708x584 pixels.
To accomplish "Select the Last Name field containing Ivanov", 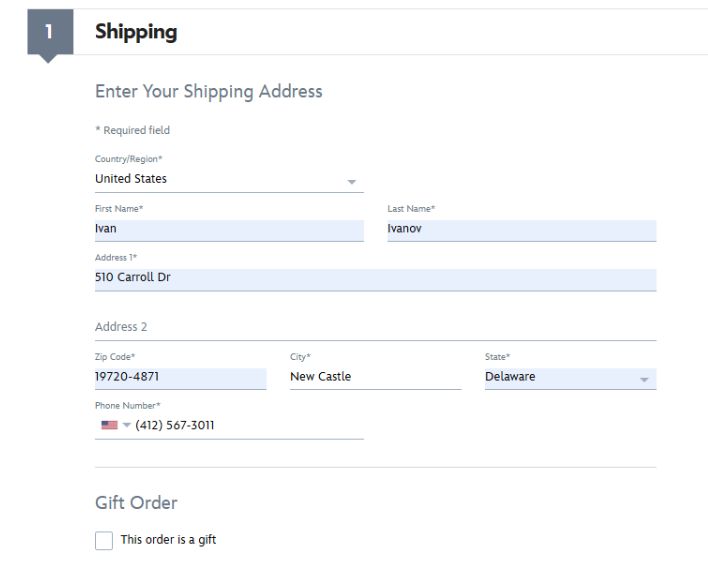I will pyautogui.click(x=520, y=229).
